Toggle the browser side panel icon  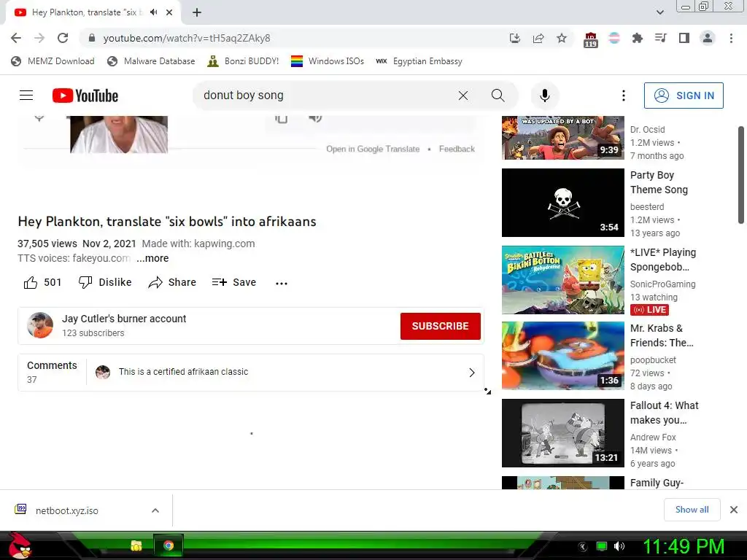click(x=684, y=38)
